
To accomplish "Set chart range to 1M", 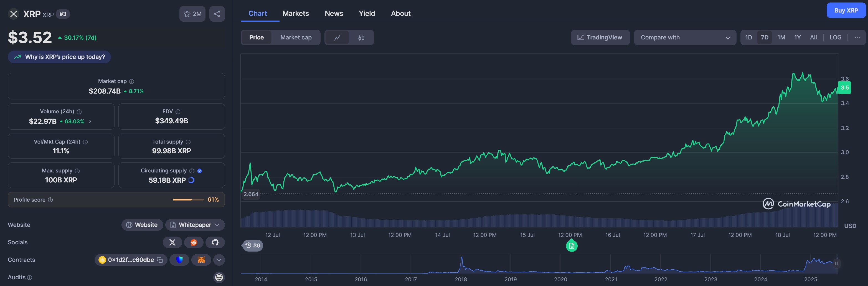I will pyautogui.click(x=781, y=37).
